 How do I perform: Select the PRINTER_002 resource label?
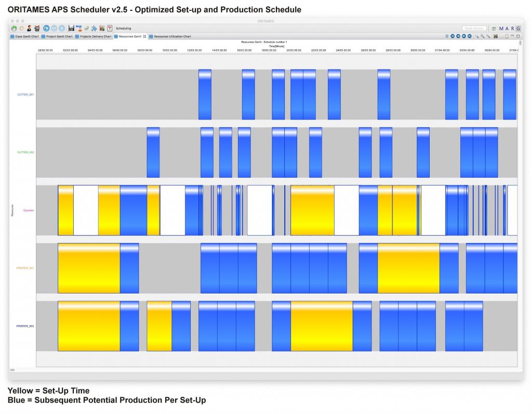25,326
